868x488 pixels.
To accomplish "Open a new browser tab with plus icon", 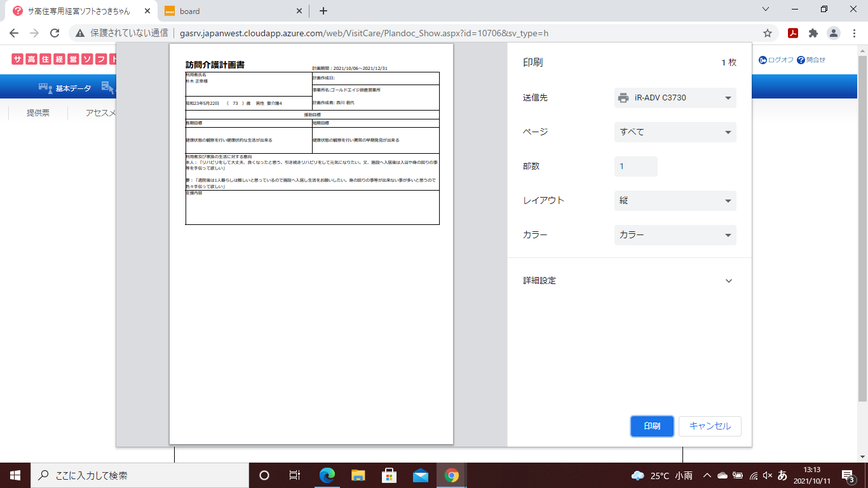I will pyautogui.click(x=323, y=11).
